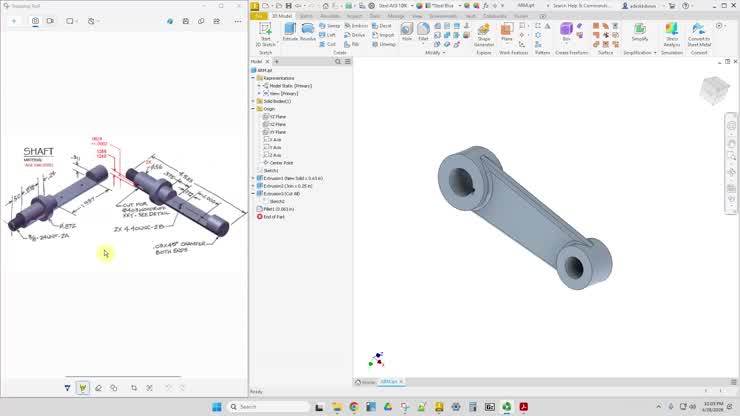Open the material dropdown on the title bar
The height and width of the screenshot is (416, 740).
tap(412, 6)
